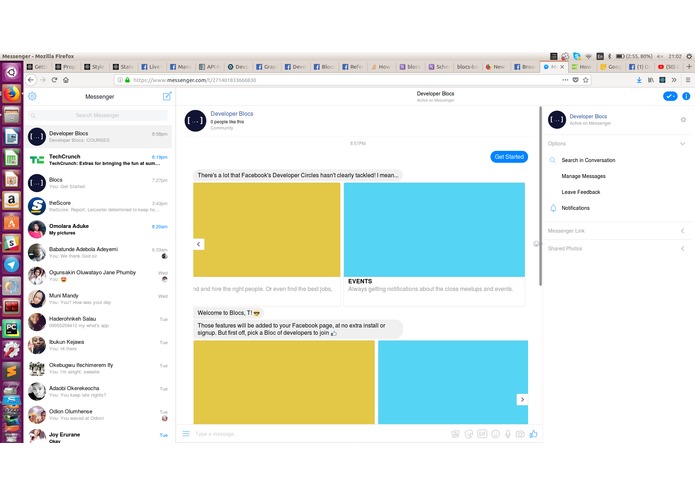The height and width of the screenshot is (494, 695).
Task: Go back in Firefox
Action: pyautogui.click(x=31, y=80)
